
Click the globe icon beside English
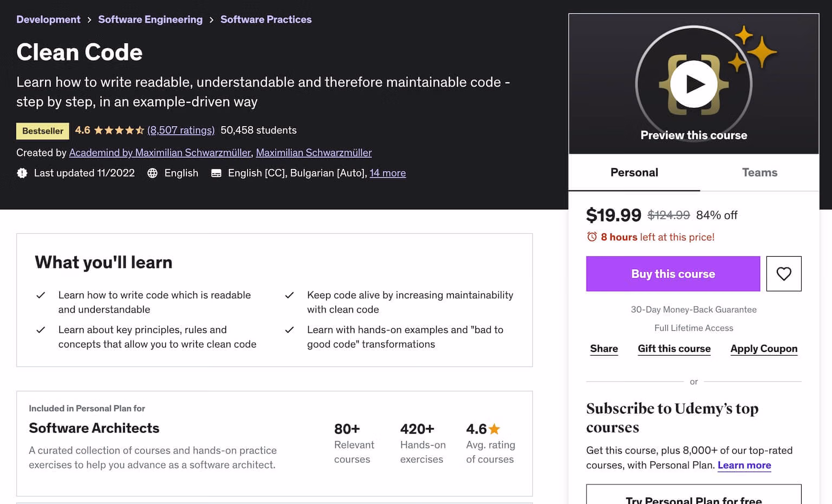point(153,173)
